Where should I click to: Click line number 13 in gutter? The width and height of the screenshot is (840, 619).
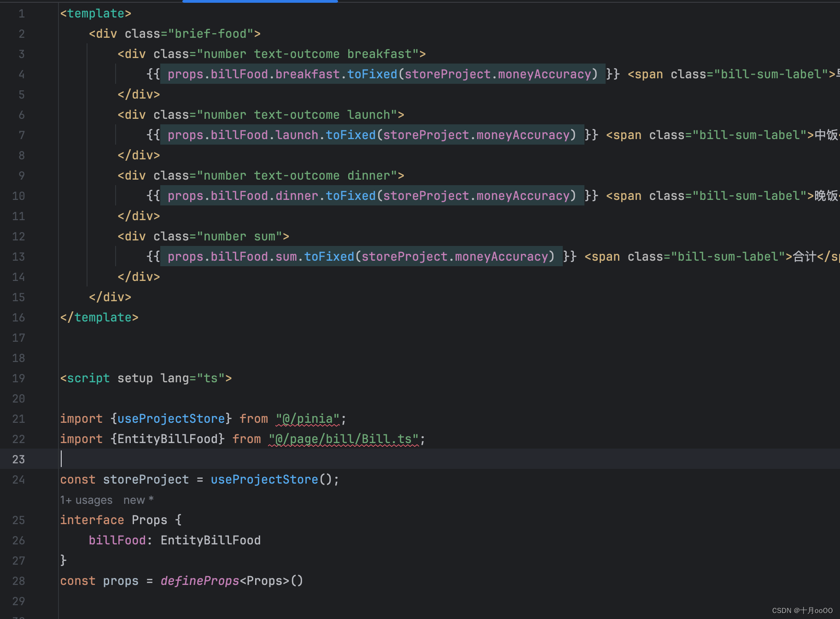pyautogui.click(x=18, y=257)
